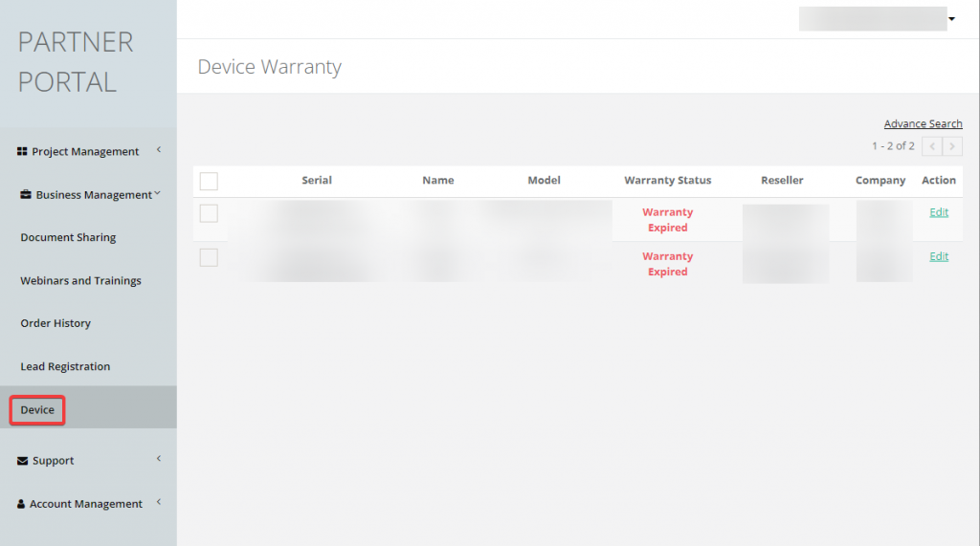The image size is (980, 546).
Task: Open Document Sharing in the sidebar
Action: click(x=68, y=237)
